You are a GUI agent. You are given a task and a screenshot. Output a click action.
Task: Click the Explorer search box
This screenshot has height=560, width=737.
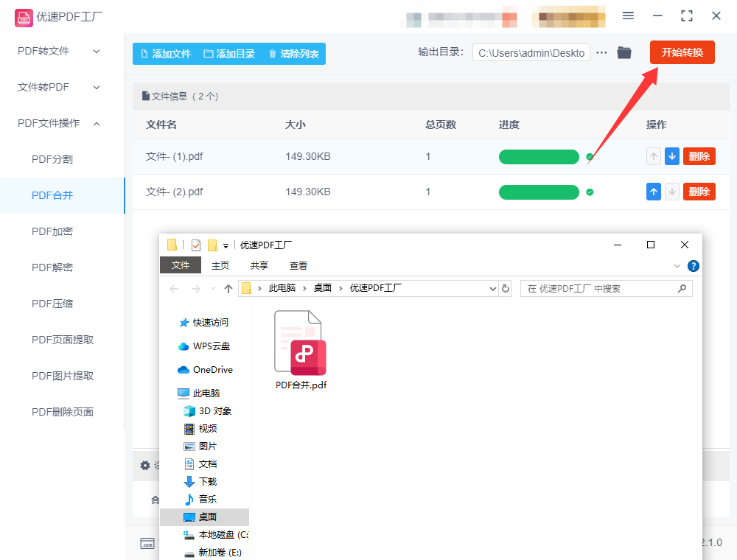[607, 288]
